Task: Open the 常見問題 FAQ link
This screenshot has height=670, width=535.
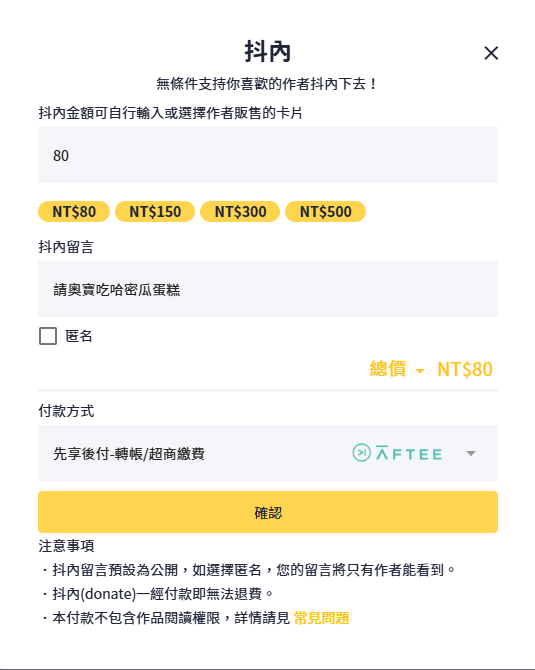Action: pos(322,618)
